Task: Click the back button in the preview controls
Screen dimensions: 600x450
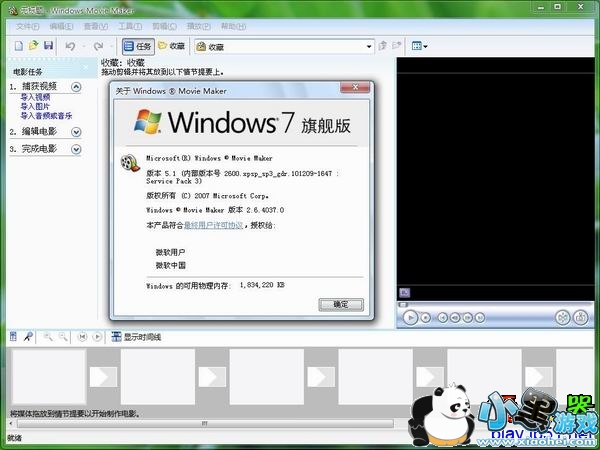Action: pyautogui.click(x=442, y=318)
